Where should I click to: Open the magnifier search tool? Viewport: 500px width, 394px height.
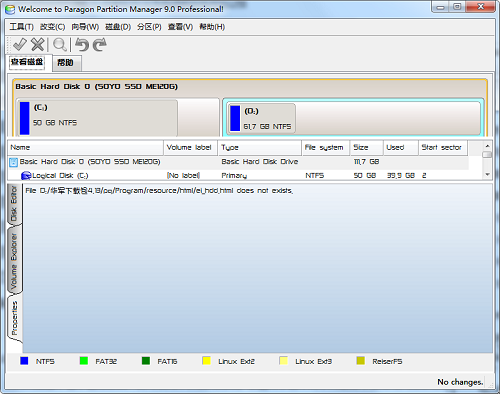pos(60,45)
